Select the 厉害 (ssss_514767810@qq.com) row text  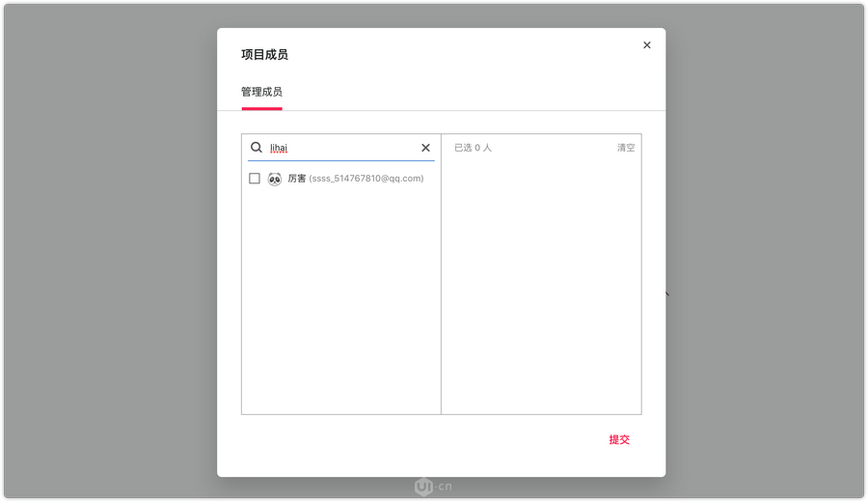pos(355,179)
